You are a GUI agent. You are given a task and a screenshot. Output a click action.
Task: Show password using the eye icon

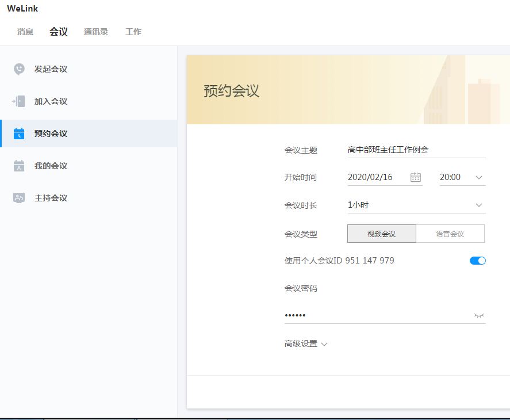coord(479,315)
